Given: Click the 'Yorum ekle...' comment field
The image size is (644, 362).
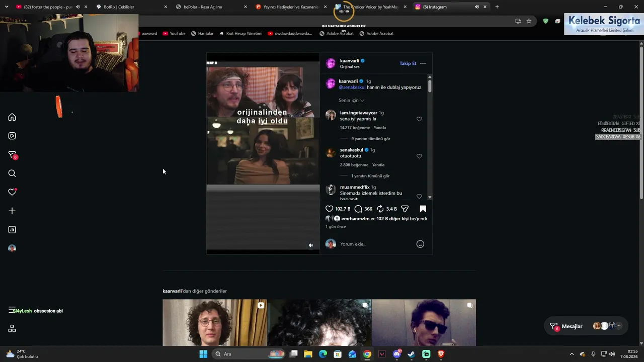Looking at the screenshot, I should click(x=376, y=244).
